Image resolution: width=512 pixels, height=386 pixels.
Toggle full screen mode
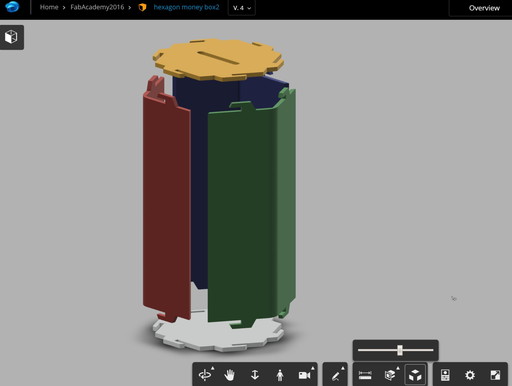tap(495, 375)
